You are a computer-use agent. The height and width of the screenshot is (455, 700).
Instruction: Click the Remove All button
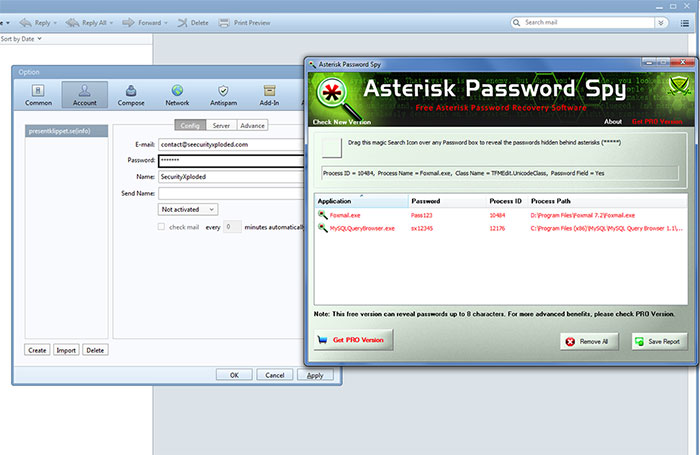pyautogui.click(x=589, y=341)
